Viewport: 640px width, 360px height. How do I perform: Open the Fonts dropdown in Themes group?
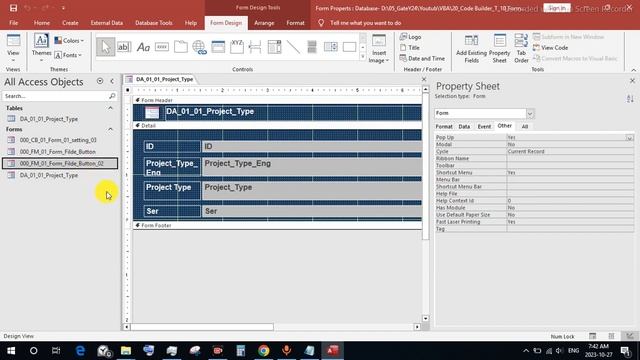point(68,55)
